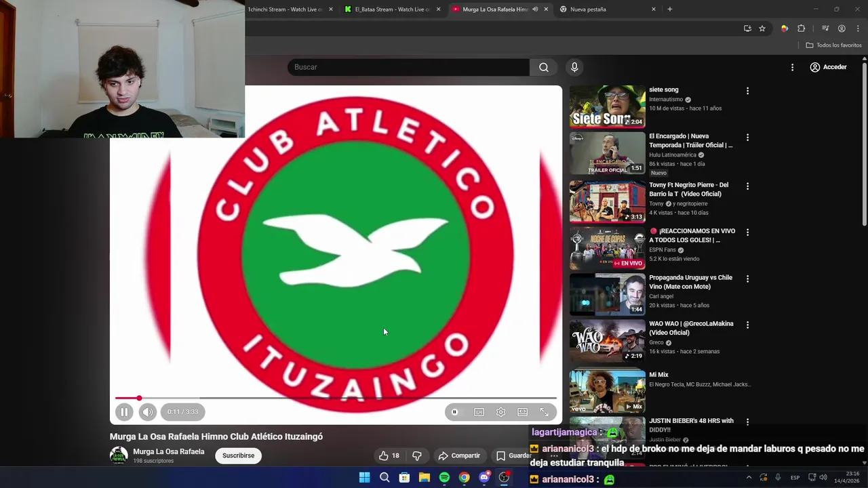This screenshot has width=868, height=488.
Task: Launch Microsoft Store from the taskbar
Action: click(404, 478)
